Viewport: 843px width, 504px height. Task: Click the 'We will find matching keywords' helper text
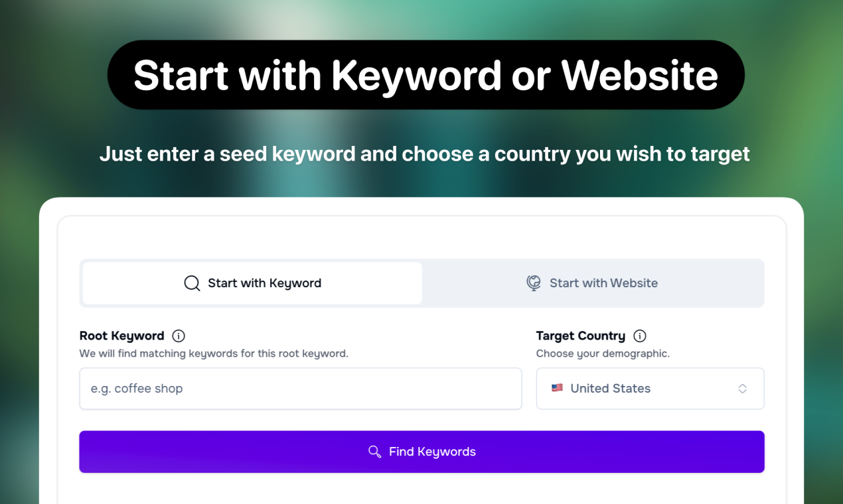[214, 353]
